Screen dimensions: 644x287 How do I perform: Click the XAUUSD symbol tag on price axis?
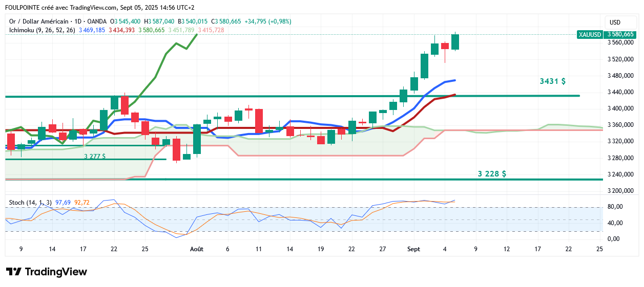[x=590, y=35]
